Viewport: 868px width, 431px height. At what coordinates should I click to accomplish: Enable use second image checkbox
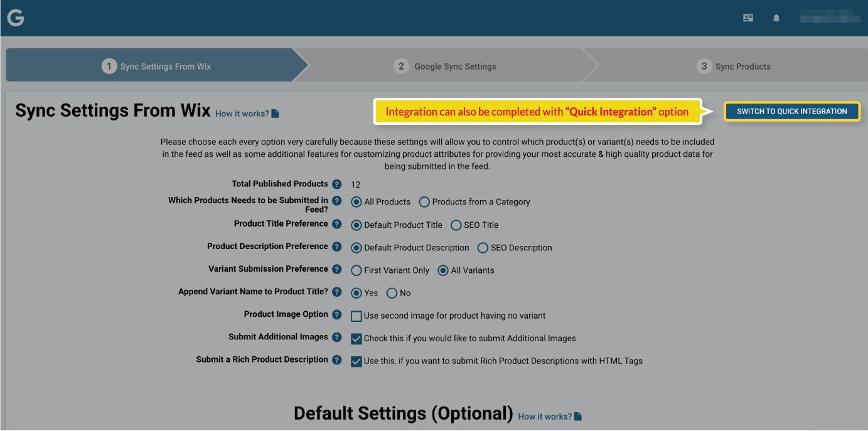click(x=356, y=316)
